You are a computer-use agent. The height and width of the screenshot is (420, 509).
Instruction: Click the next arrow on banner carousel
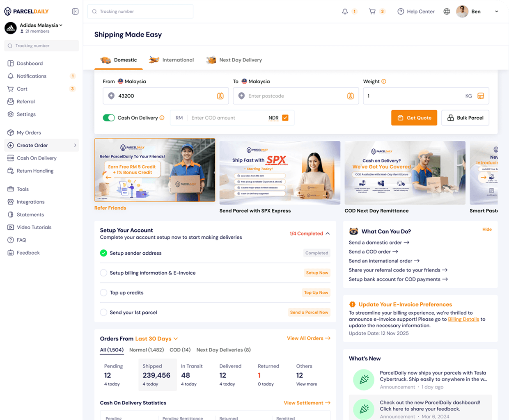(484, 178)
